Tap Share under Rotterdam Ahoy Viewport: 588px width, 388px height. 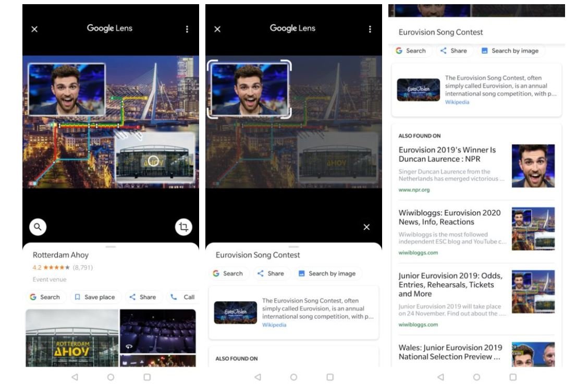[x=142, y=297]
